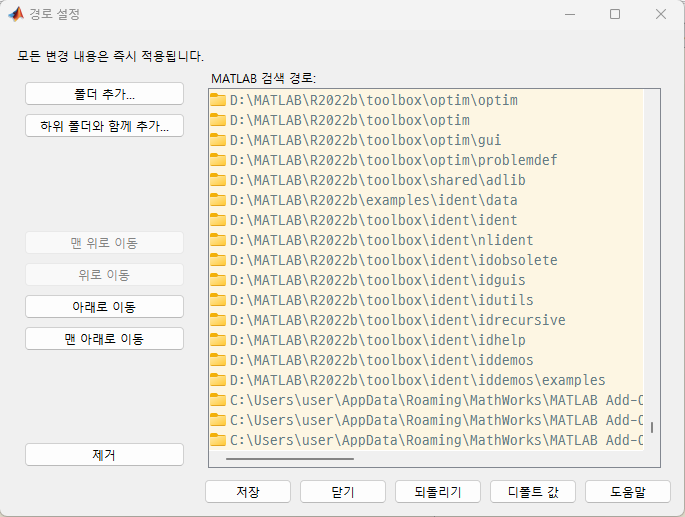Image resolution: width=685 pixels, height=517 pixels.
Task: Click the MATLAB logo in title bar
Action: (16, 14)
